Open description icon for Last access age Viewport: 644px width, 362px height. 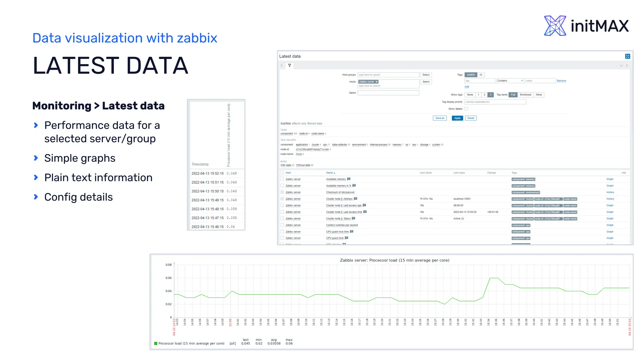coord(364,205)
